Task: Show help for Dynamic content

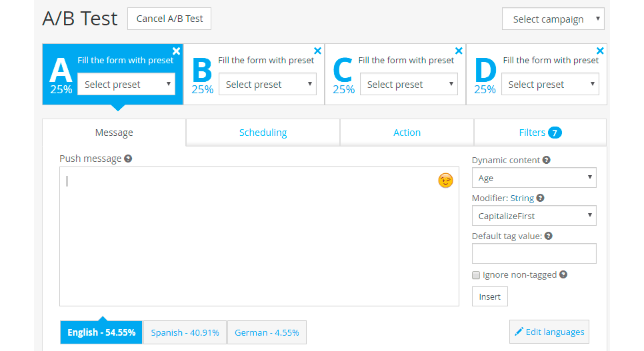Action: [546, 160]
